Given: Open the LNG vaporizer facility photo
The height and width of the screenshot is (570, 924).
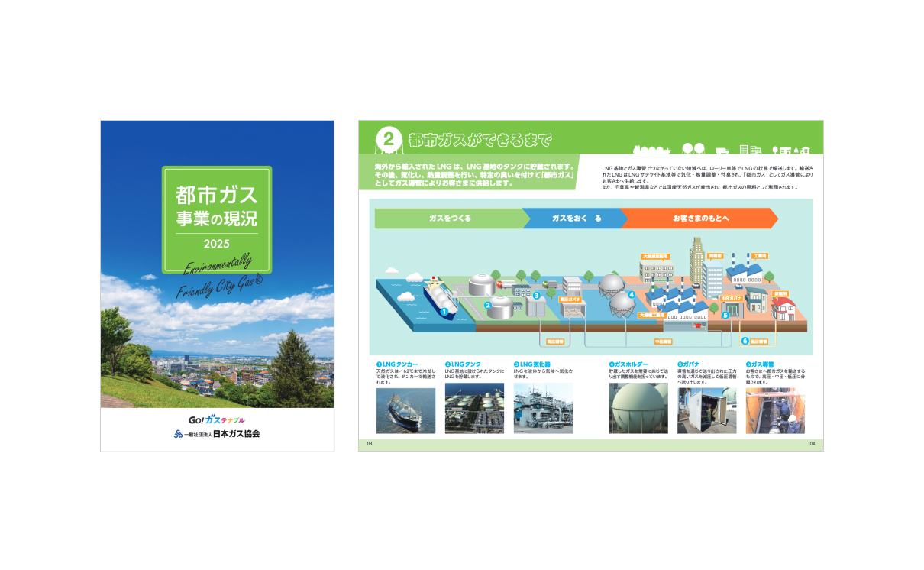Looking at the screenshot, I should click(x=543, y=409).
